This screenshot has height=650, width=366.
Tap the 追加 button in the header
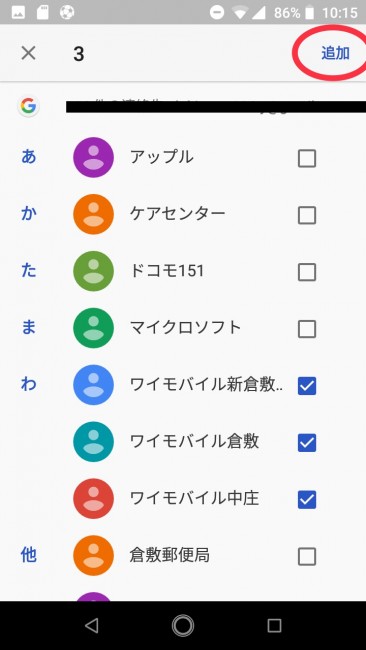[x=335, y=53]
